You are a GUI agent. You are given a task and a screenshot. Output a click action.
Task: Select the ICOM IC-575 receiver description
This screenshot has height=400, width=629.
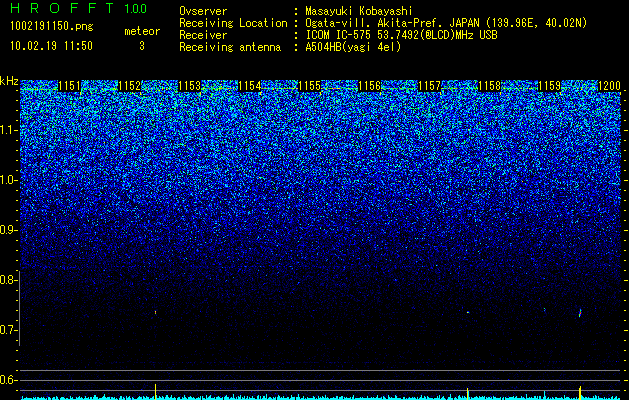[401, 35]
